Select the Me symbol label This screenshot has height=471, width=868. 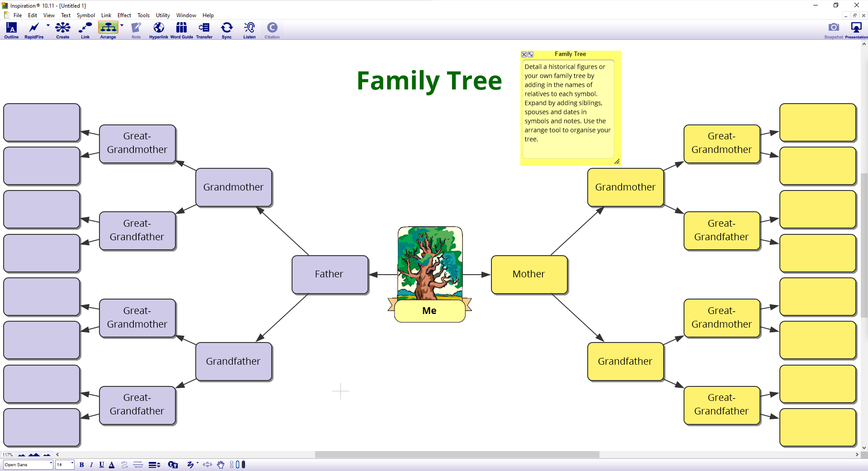tap(429, 311)
